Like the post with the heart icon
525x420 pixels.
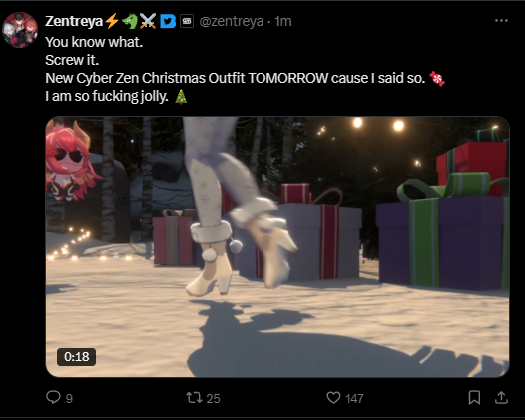[333, 398]
